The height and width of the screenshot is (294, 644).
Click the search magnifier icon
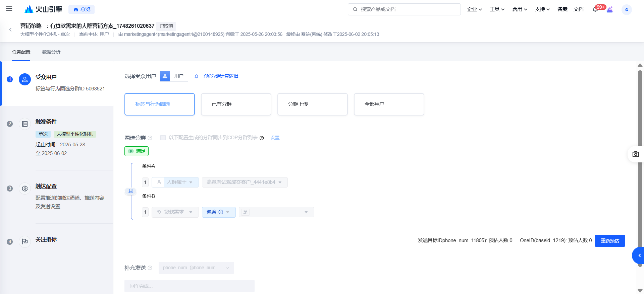pos(355,9)
